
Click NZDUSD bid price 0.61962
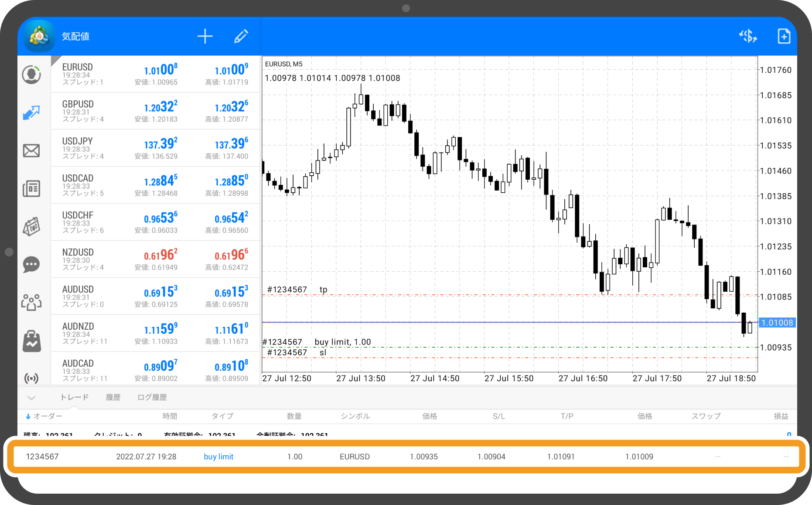pos(160,255)
